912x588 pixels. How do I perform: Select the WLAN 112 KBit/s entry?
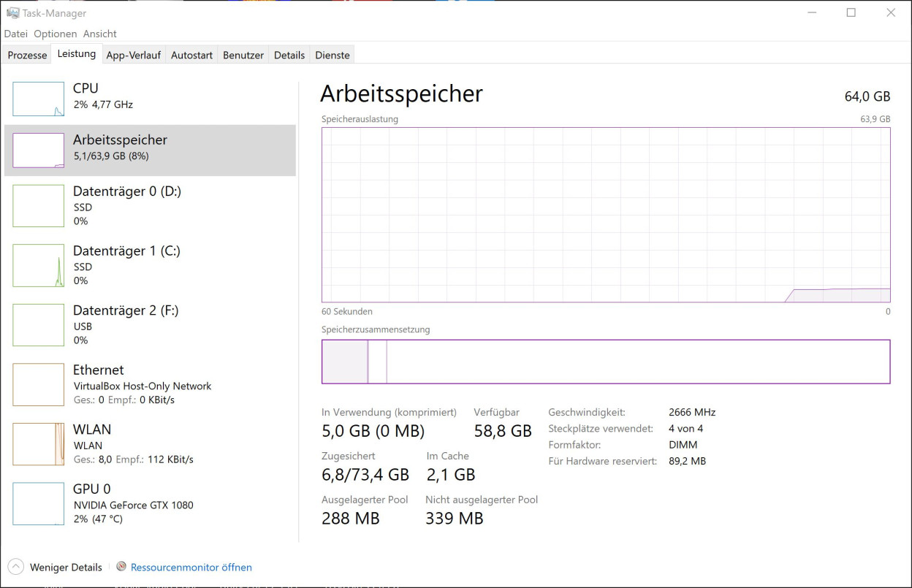(x=150, y=444)
